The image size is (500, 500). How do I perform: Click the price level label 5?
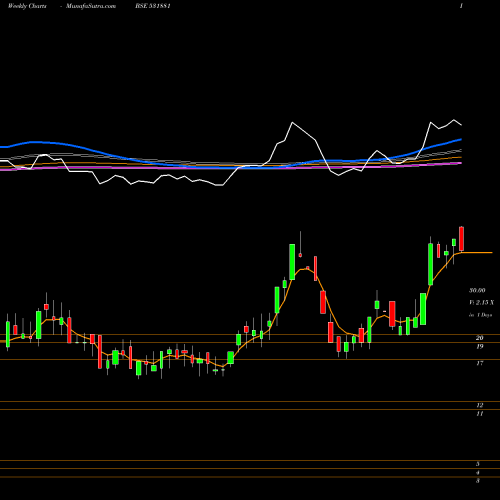click(478, 464)
